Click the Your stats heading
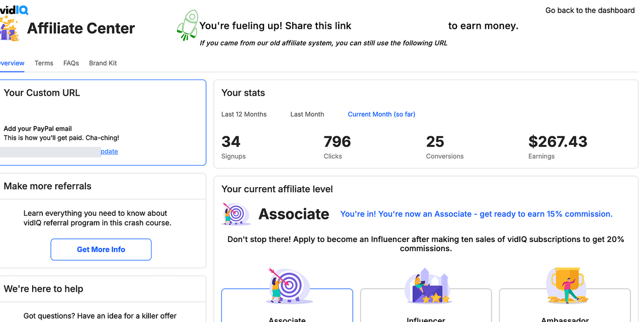Screen dimensions: 644x322 point(243,93)
